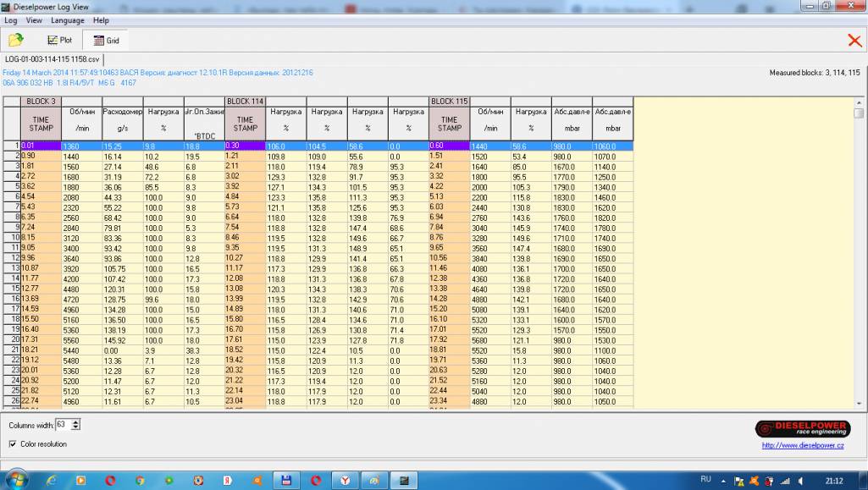Open the Help menu
The height and width of the screenshot is (490, 868).
[101, 19]
